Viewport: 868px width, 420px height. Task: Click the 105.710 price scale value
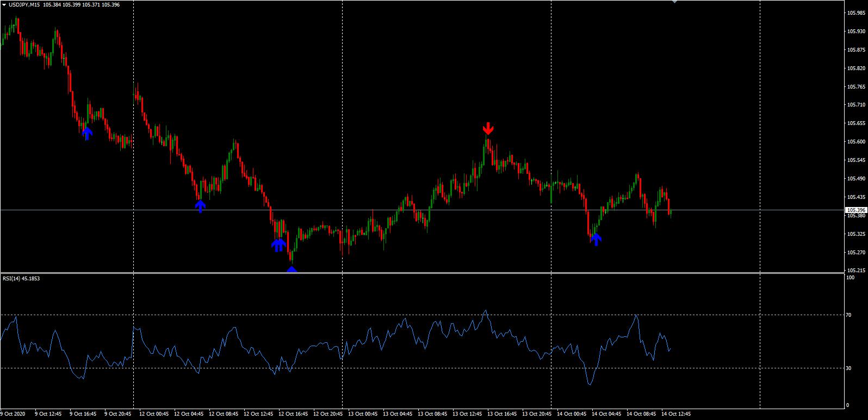(855, 105)
